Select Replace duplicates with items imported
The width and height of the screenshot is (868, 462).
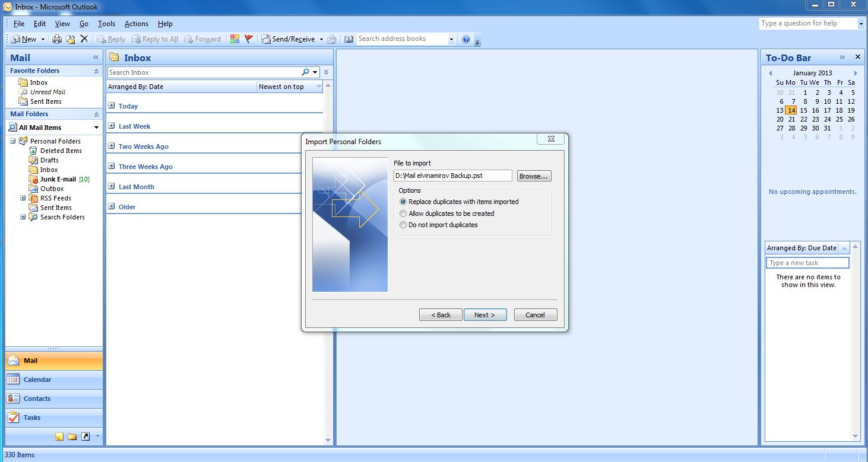(x=404, y=202)
